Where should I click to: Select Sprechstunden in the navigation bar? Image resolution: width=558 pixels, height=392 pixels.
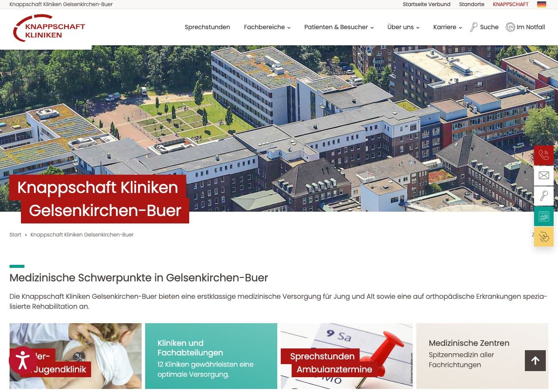coord(207,27)
